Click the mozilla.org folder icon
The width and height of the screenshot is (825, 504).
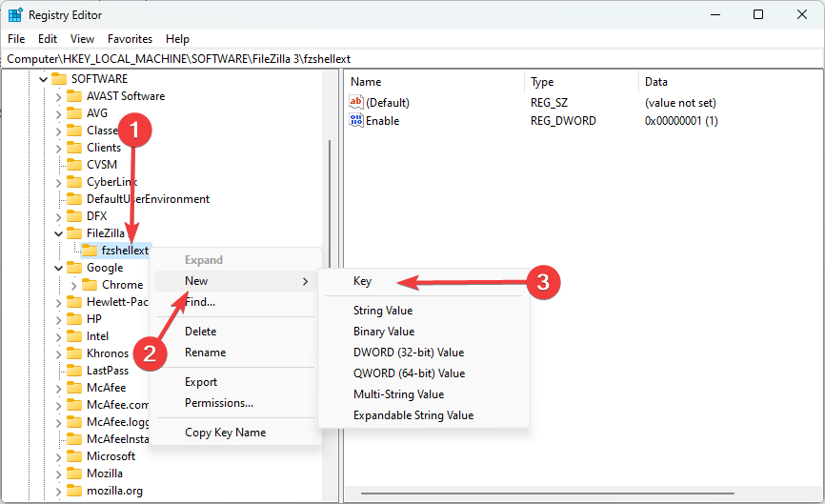(x=74, y=491)
